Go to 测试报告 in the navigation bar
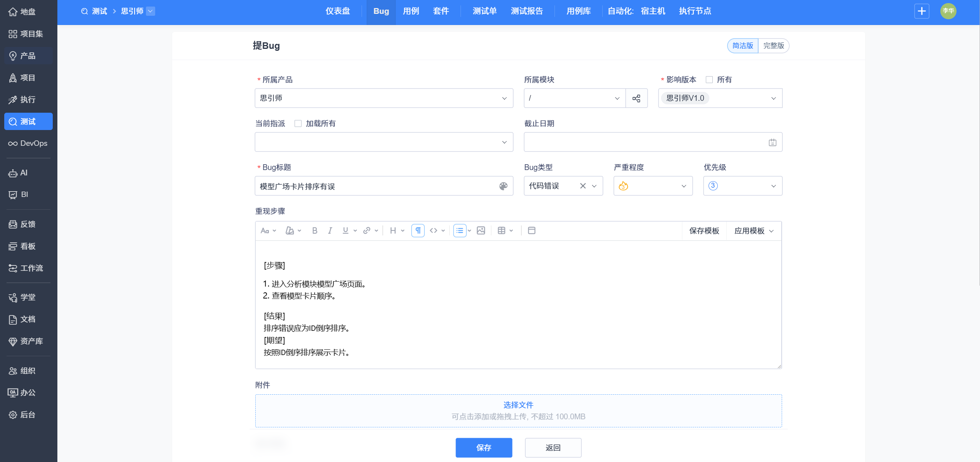Viewport: 980px width, 462px height. (526, 11)
